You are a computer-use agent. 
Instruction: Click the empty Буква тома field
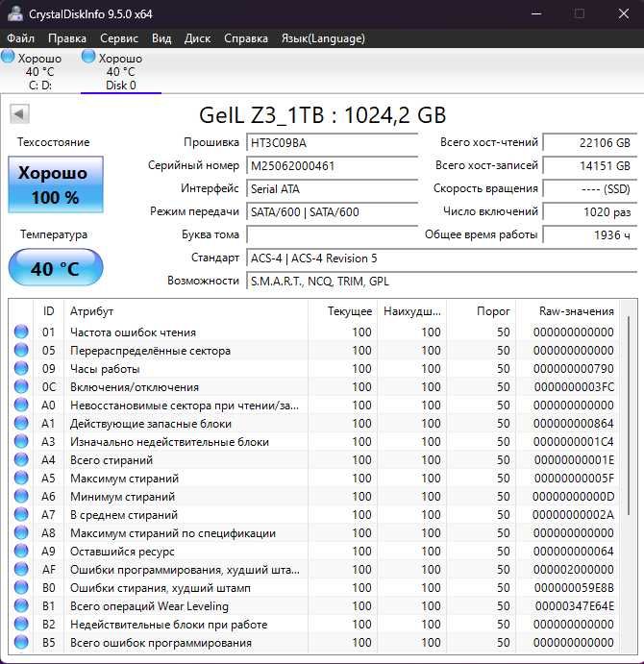[x=333, y=234]
